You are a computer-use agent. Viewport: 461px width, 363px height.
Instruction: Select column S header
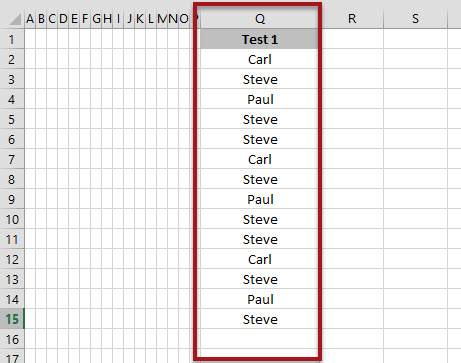pos(415,19)
